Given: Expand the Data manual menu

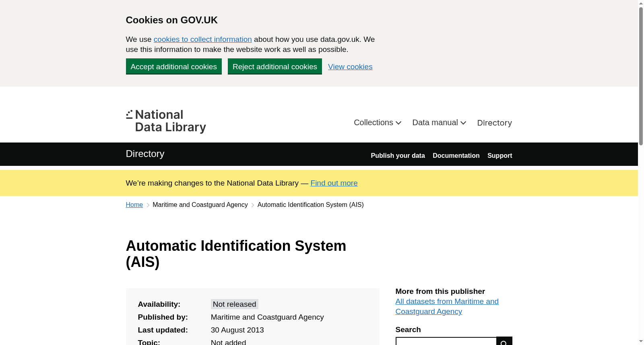Looking at the screenshot, I should [x=439, y=122].
